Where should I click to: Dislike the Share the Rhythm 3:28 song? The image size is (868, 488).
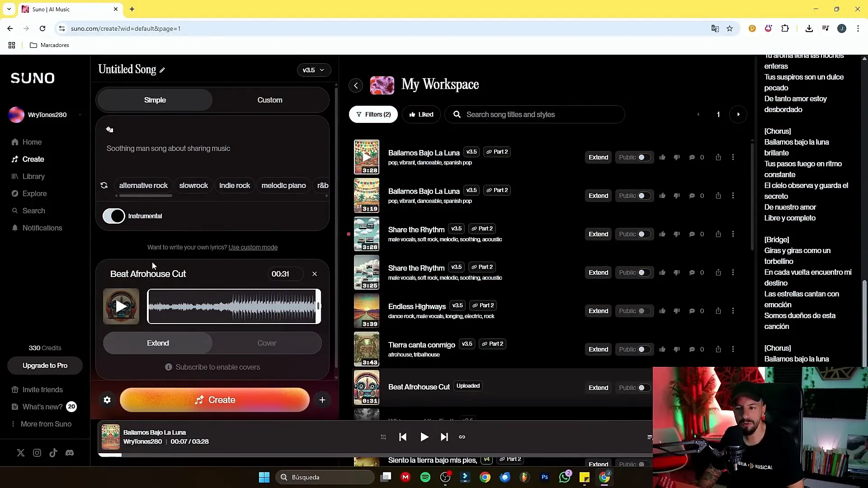(677, 234)
